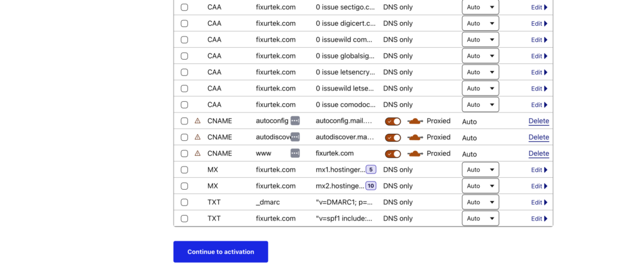Delete the autodiscover CNAME record
This screenshot has width=644, height=279.
[x=538, y=137]
